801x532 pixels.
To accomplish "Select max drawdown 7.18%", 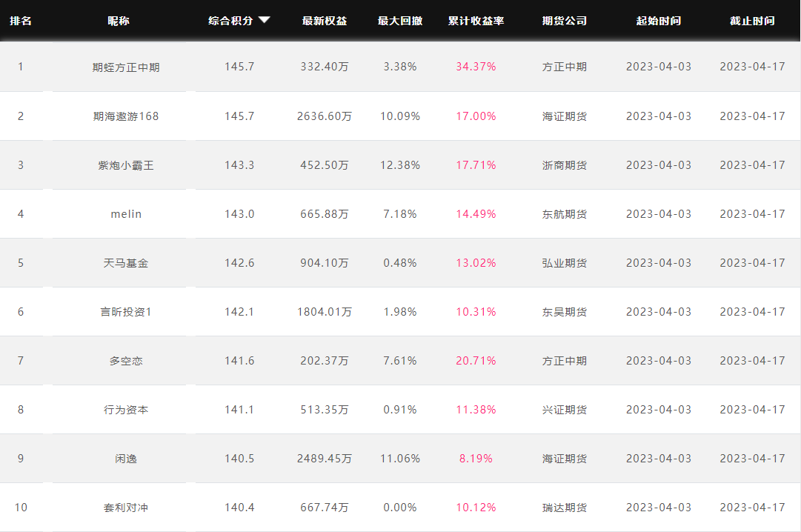I will click(400, 214).
